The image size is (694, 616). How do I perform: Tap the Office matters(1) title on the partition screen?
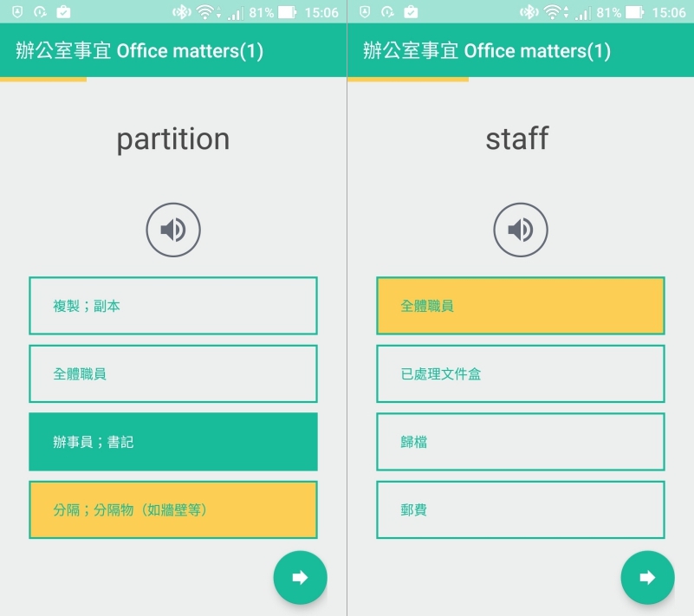coord(139,51)
